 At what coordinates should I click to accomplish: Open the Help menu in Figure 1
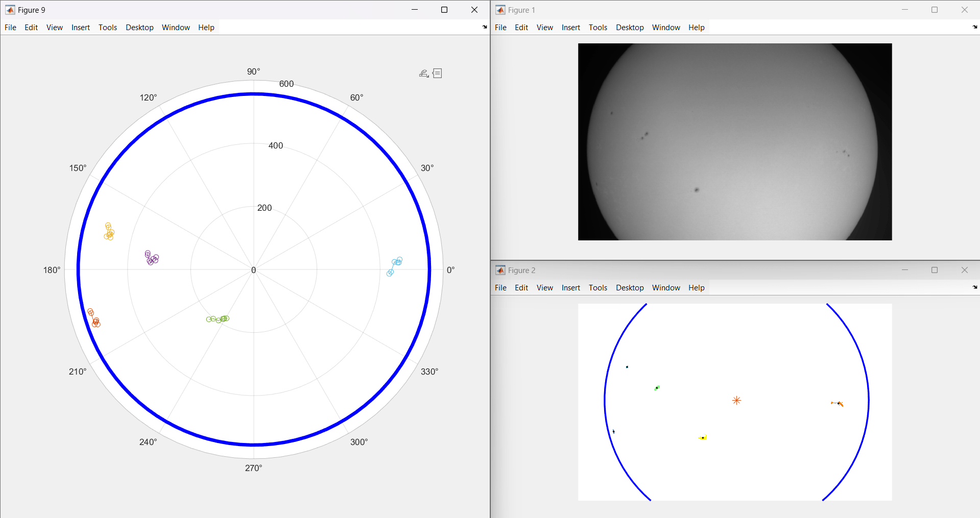pyautogui.click(x=696, y=28)
